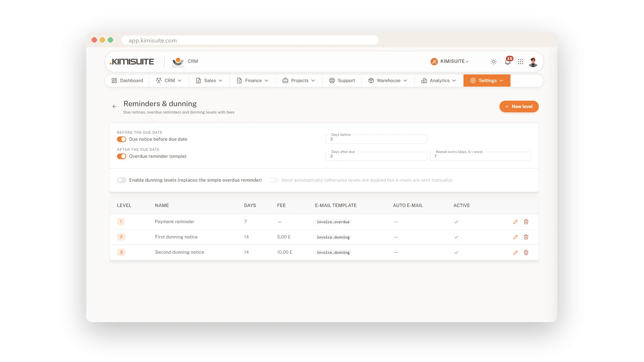Edit the Second dunning notice level
The image size is (644, 362).
[515, 252]
